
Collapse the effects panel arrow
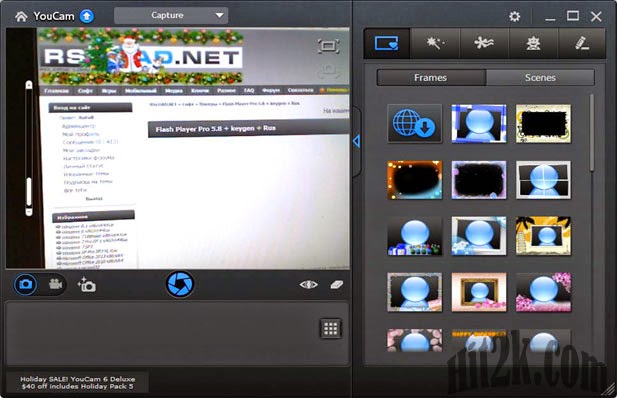(x=357, y=141)
